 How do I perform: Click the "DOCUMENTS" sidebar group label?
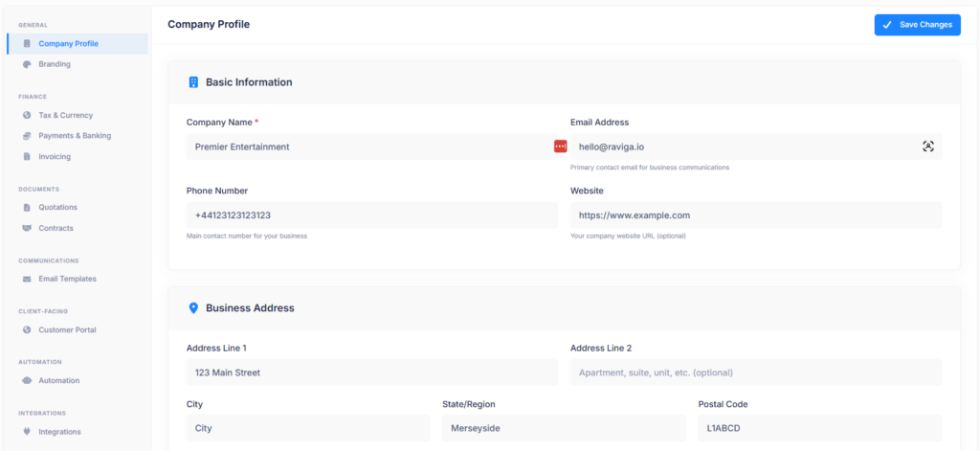[x=38, y=189]
